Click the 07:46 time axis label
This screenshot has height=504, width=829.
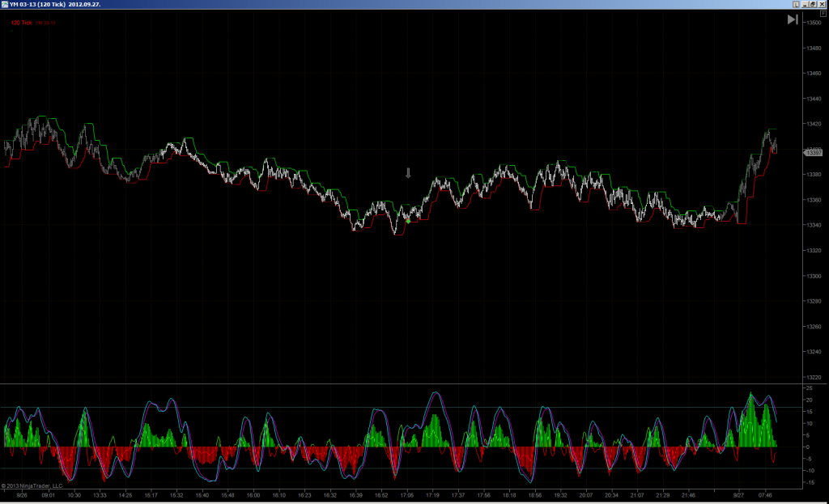click(x=765, y=496)
